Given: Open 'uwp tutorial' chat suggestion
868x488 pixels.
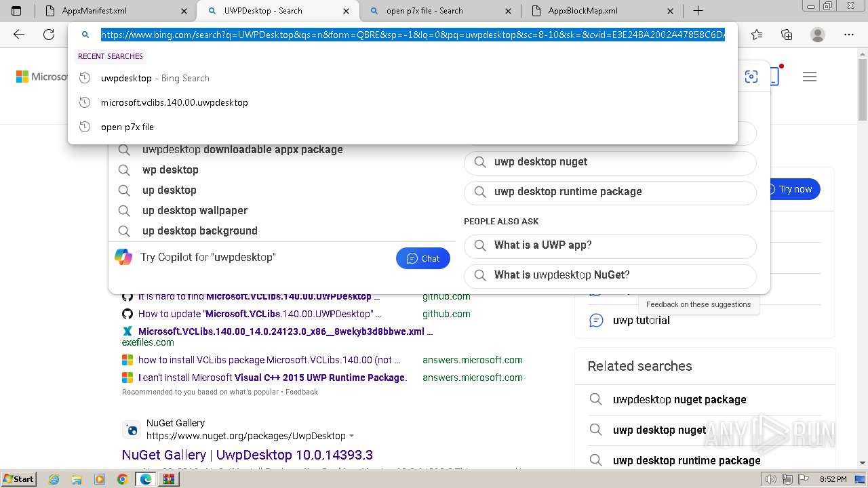Looking at the screenshot, I should tap(641, 320).
